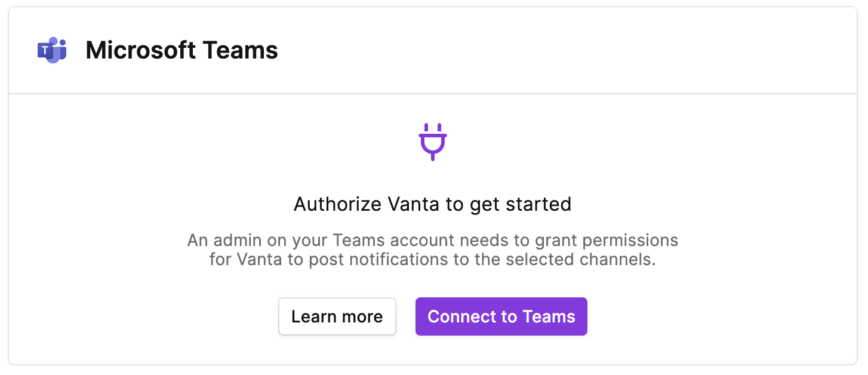Click the word Teams in the card title
Image resolution: width=868 pixels, height=375 pixels.
coord(240,50)
